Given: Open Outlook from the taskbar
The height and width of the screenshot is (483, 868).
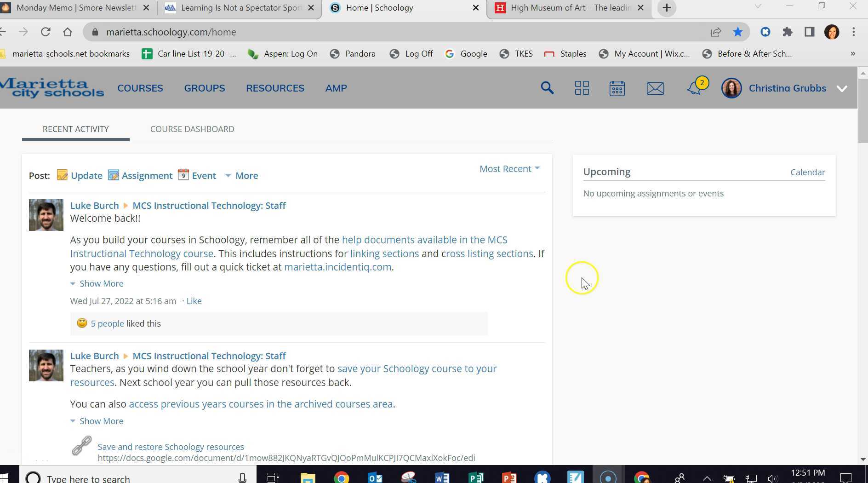Looking at the screenshot, I should (375, 477).
